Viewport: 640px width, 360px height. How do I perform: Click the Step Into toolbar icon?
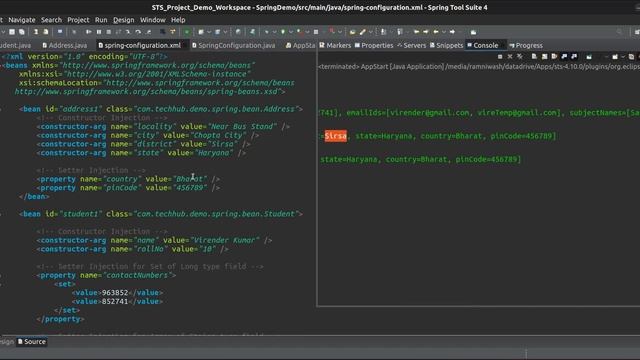pyautogui.click(x=128, y=32)
